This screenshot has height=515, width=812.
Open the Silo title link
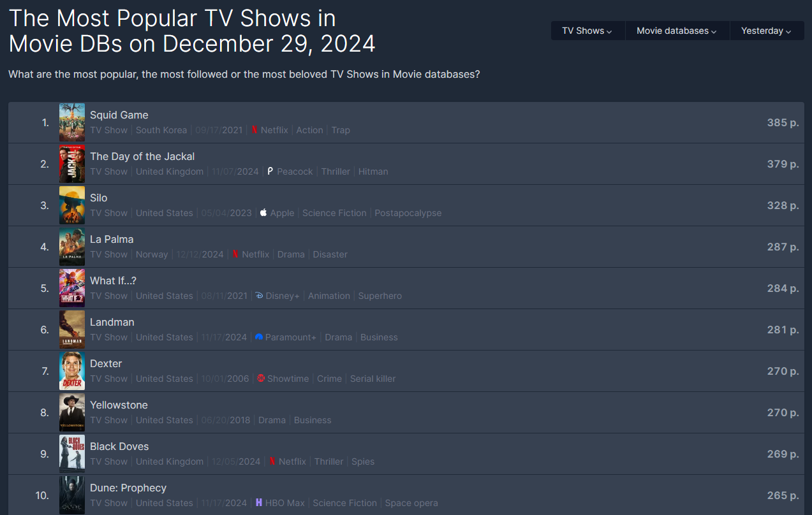(x=99, y=198)
